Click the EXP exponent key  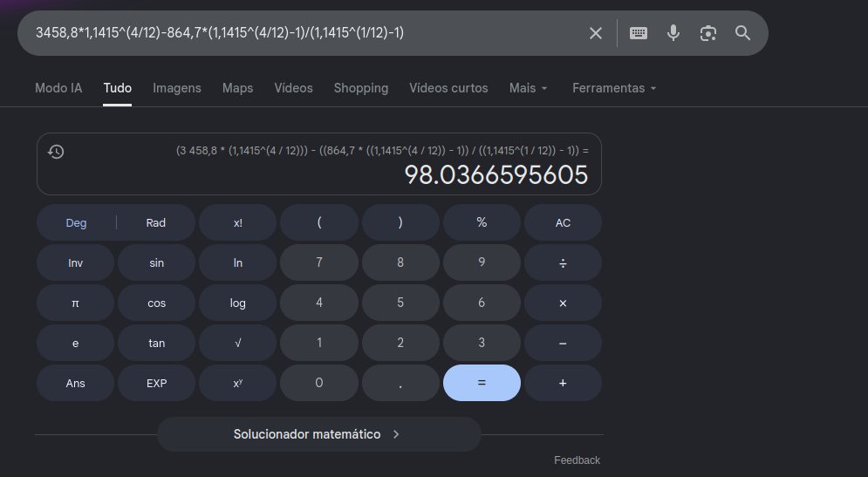tap(157, 383)
